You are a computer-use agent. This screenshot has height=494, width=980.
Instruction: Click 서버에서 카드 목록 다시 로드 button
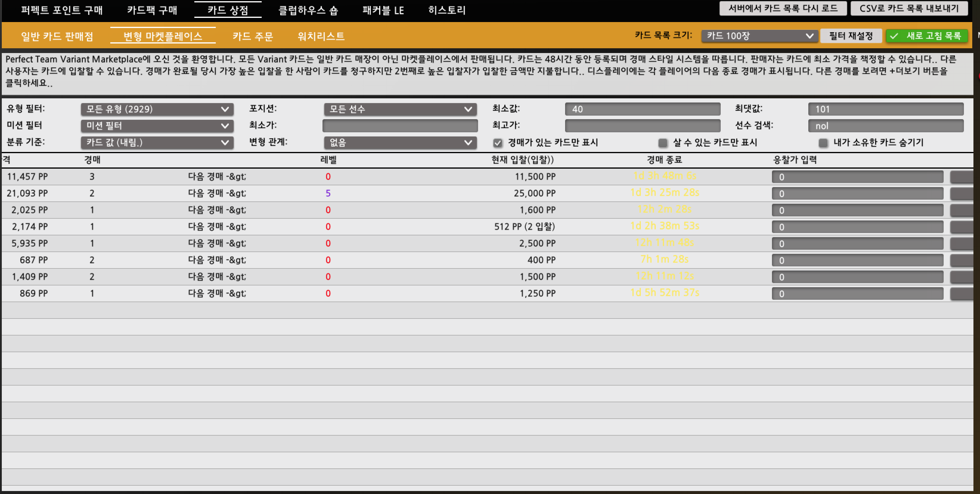click(x=783, y=8)
